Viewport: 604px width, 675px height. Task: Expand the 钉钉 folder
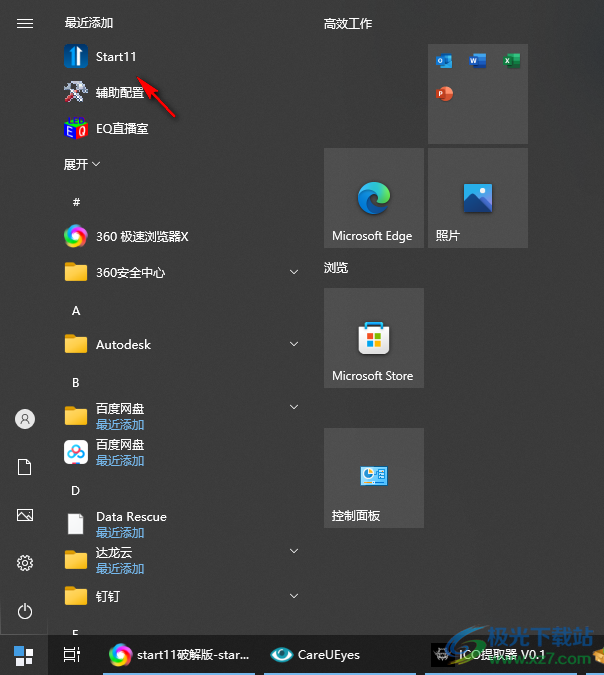(x=294, y=596)
